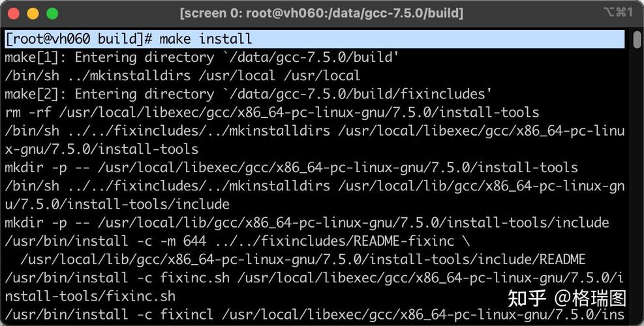
Task: Click the 'install -c -m 644' README-fixinc line
Action: tap(238, 241)
